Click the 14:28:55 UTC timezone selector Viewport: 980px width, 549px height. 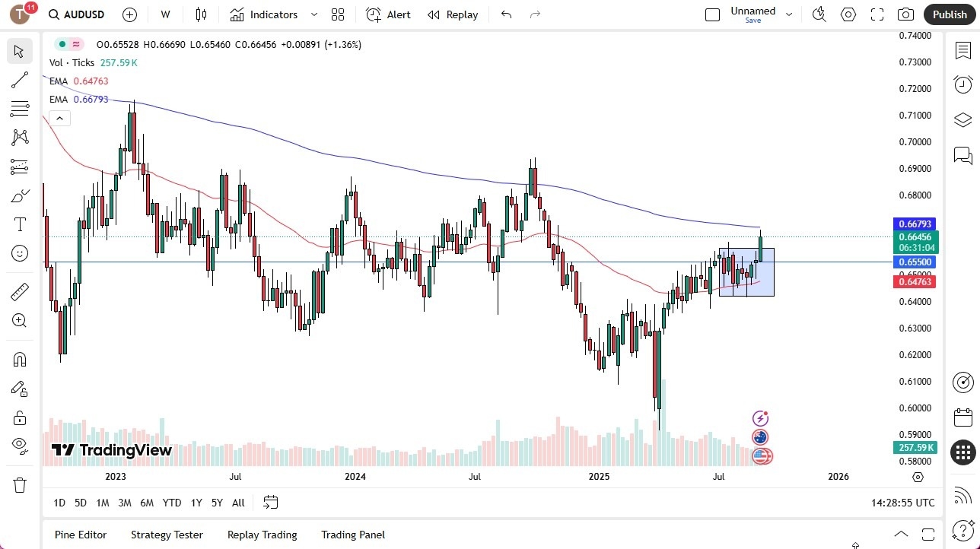(905, 503)
